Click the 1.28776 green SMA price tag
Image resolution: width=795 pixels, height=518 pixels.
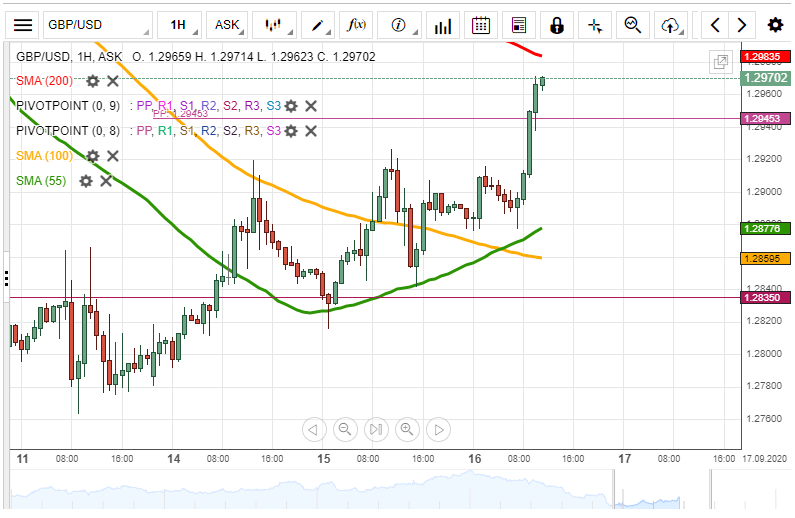tap(765, 229)
